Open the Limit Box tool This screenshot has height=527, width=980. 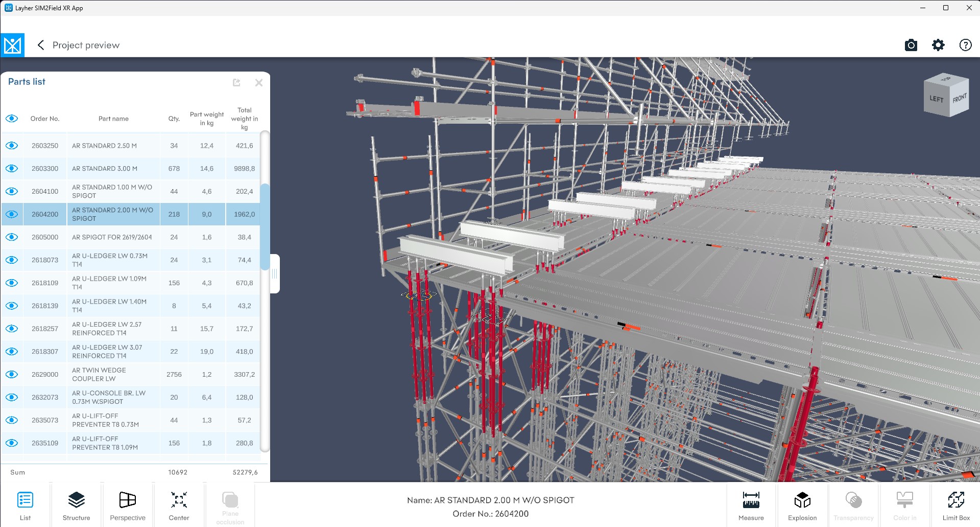[956, 505]
